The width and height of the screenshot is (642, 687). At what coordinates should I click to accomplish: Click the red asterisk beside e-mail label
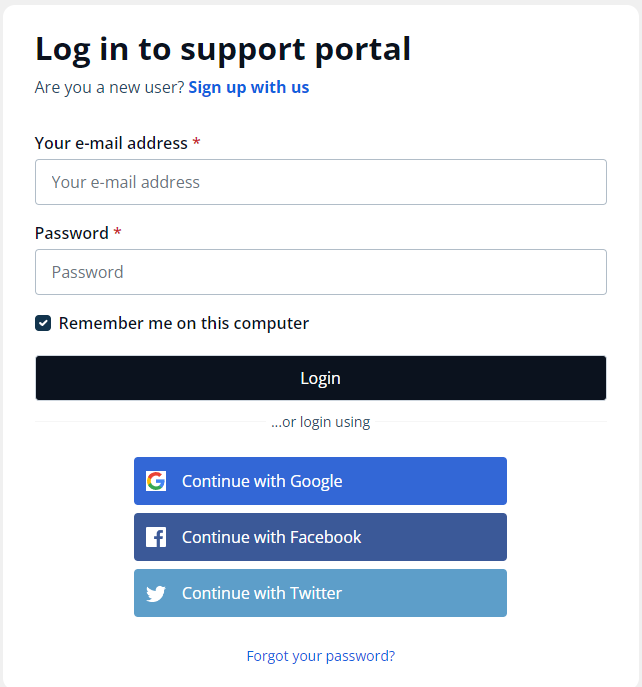pyautogui.click(x=197, y=143)
